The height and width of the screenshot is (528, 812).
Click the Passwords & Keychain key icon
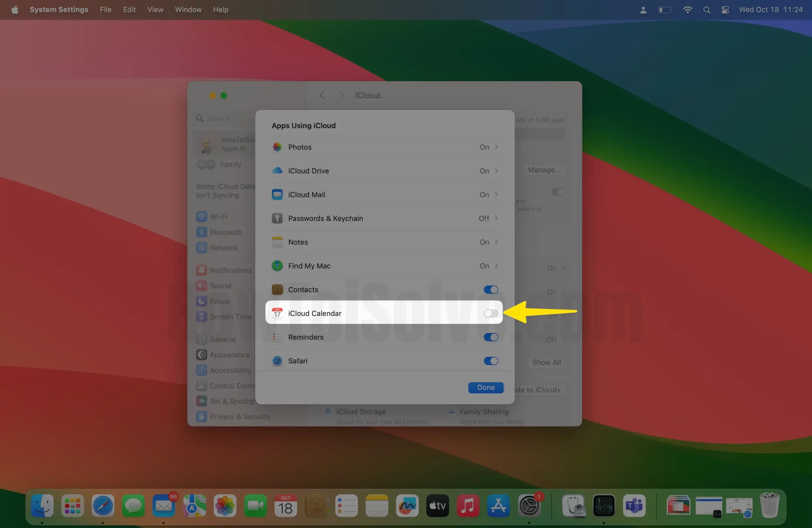pyautogui.click(x=277, y=218)
